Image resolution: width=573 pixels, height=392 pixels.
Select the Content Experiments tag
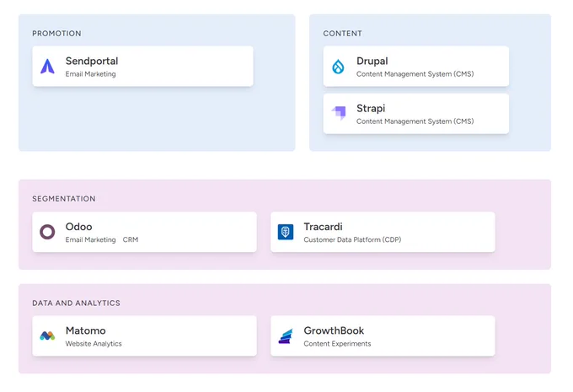[337, 344]
